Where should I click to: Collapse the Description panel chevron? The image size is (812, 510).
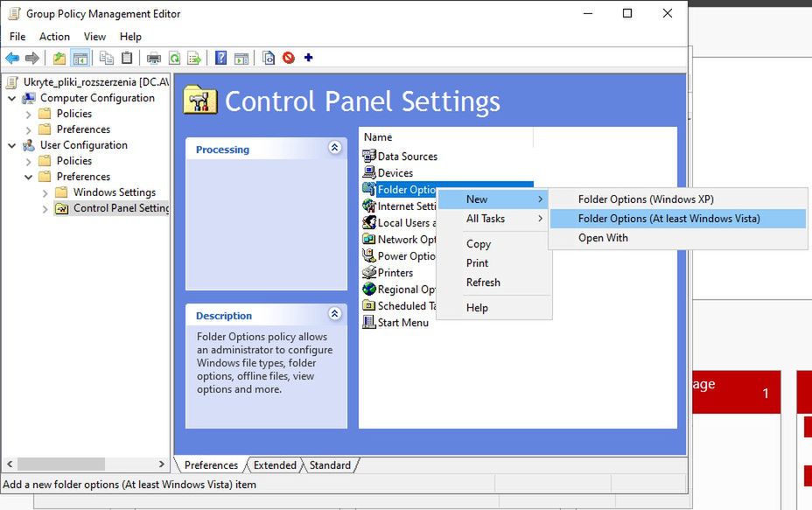click(335, 313)
